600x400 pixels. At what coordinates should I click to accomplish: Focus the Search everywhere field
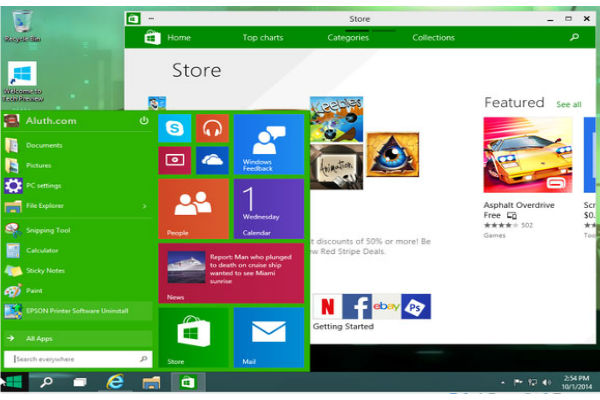click(78, 359)
